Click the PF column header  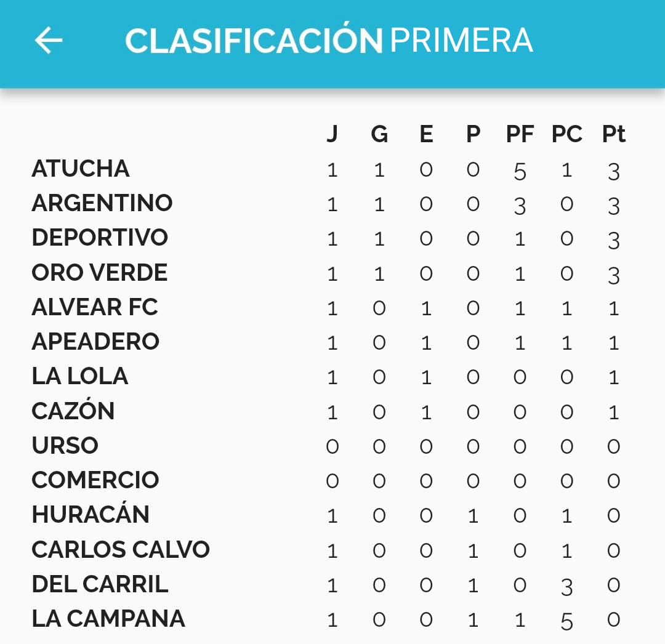(520, 134)
